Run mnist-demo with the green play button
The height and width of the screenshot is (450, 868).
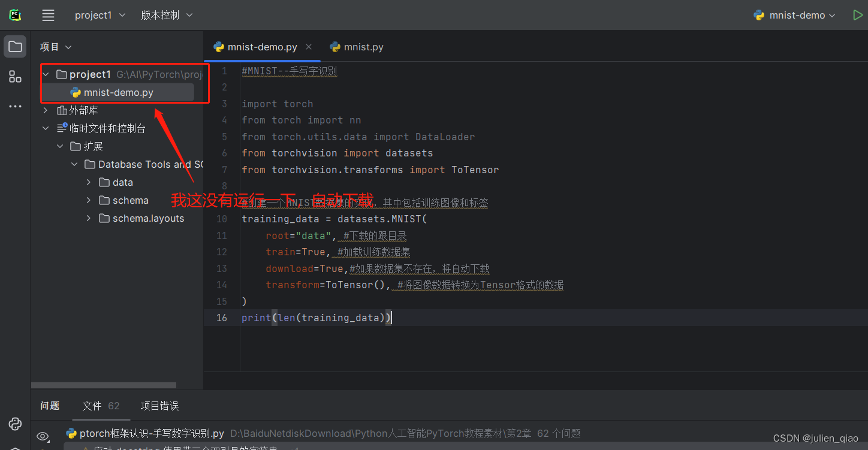[857, 16]
